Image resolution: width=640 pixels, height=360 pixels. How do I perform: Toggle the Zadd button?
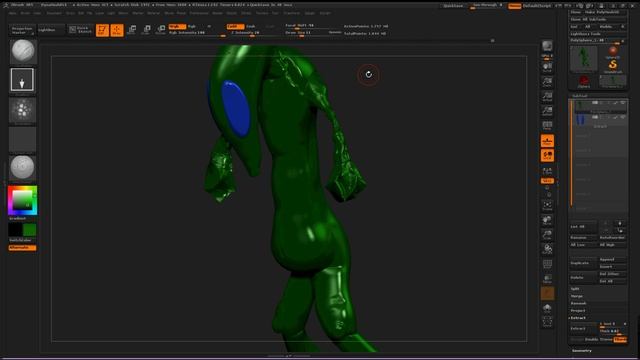pos(235,27)
